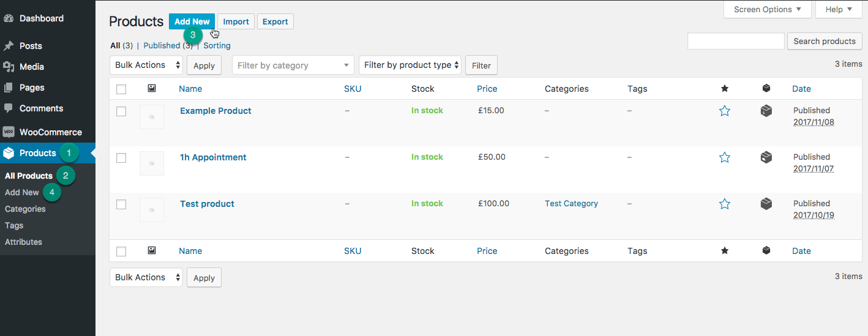Open the Test Category link
Screen dimensions: 868x336
pyautogui.click(x=571, y=203)
